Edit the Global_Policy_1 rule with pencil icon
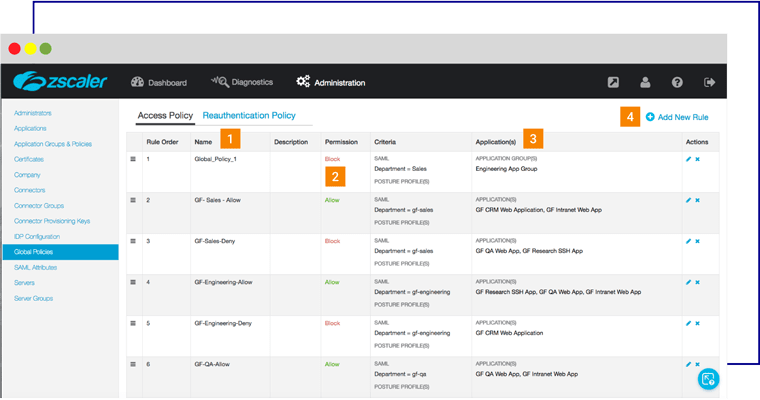The height and width of the screenshot is (400, 760). point(688,159)
